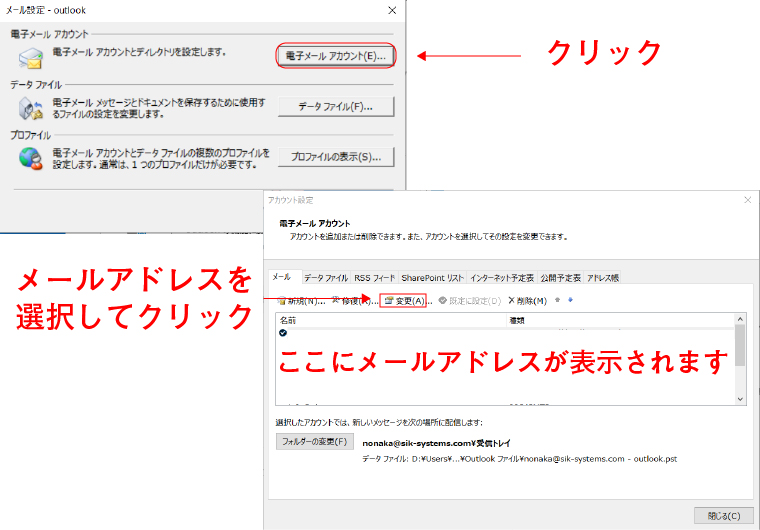Switch to RSS フィード tab
Viewport: 760px width, 530px height.
[x=374, y=278]
